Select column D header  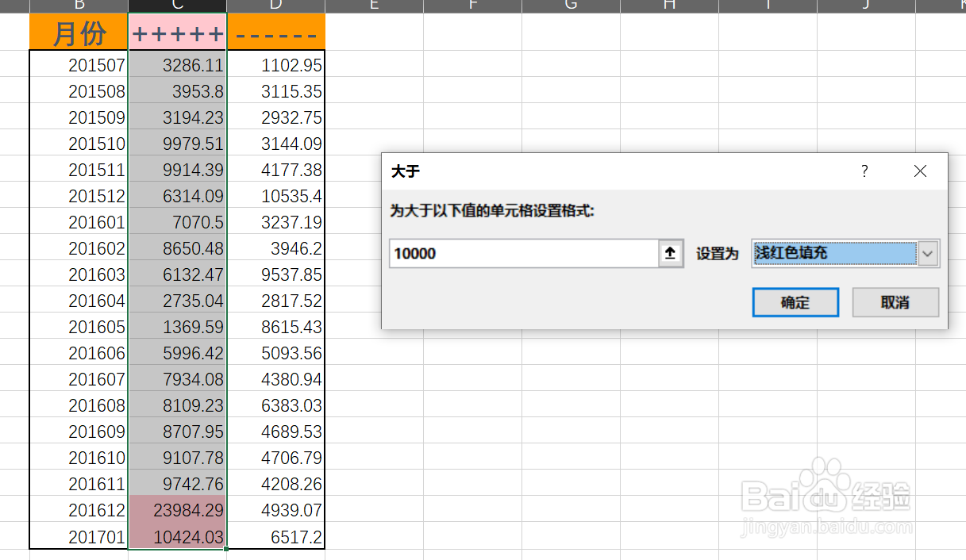(x=275, y=5)
